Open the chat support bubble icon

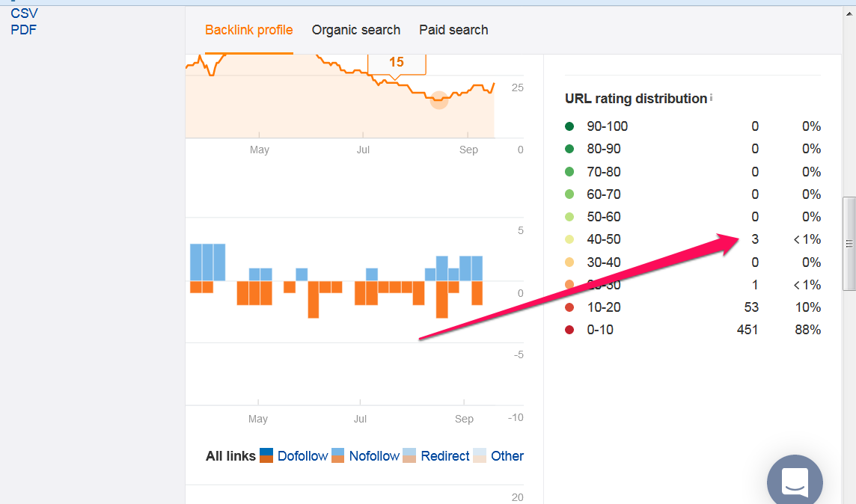tap(795, 481)
